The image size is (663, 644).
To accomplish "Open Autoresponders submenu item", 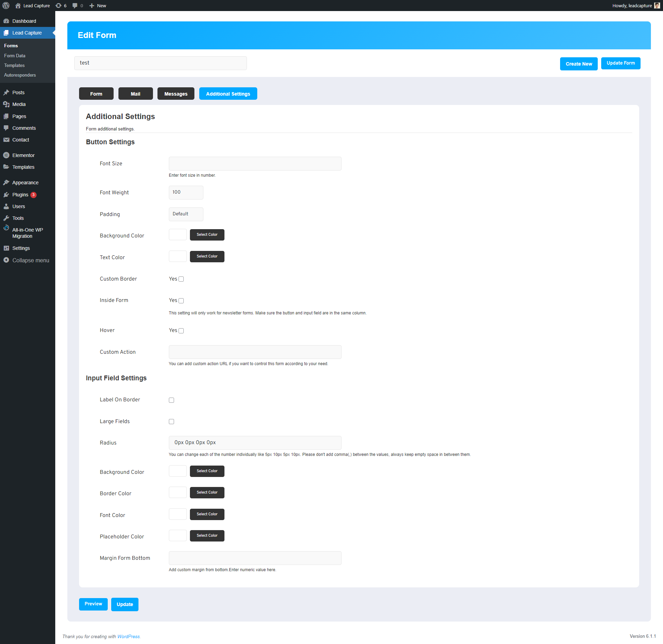I will click(20, 75).
